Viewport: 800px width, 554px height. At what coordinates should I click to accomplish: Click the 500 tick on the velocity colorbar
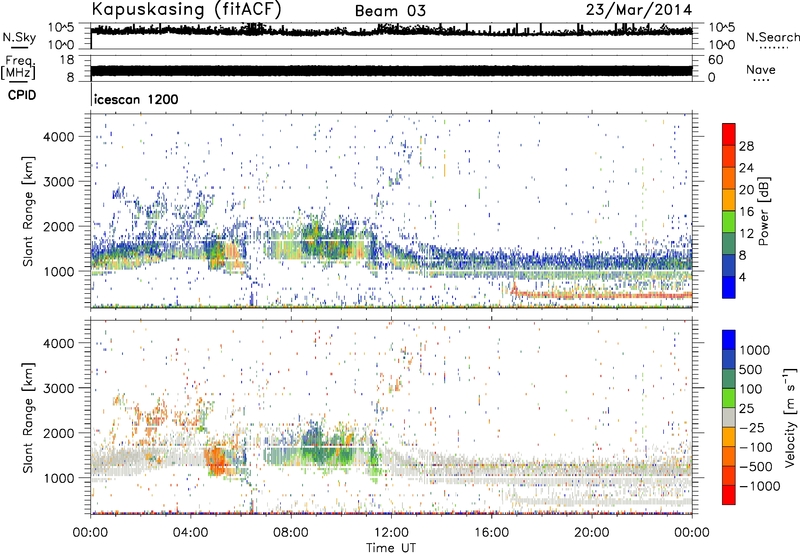point(752,369)
